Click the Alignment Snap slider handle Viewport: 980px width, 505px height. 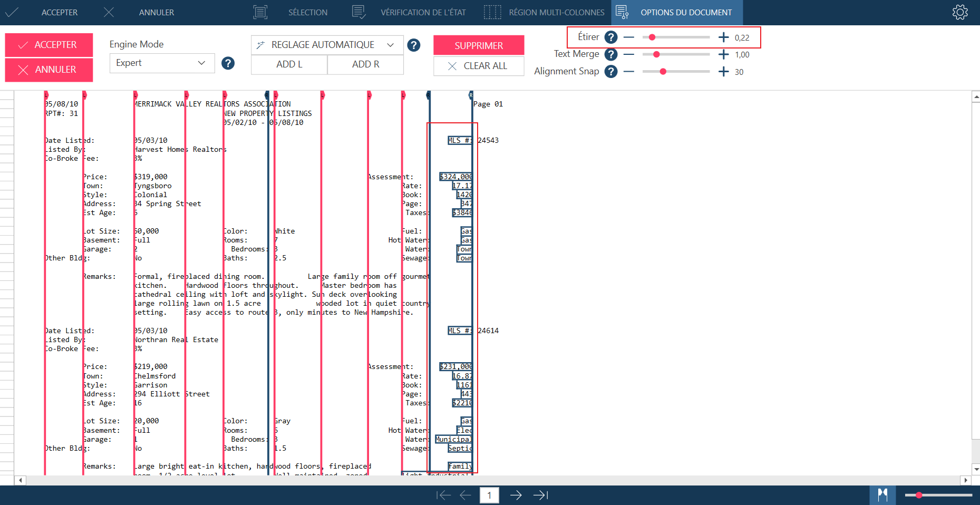(x=663, y=72)
